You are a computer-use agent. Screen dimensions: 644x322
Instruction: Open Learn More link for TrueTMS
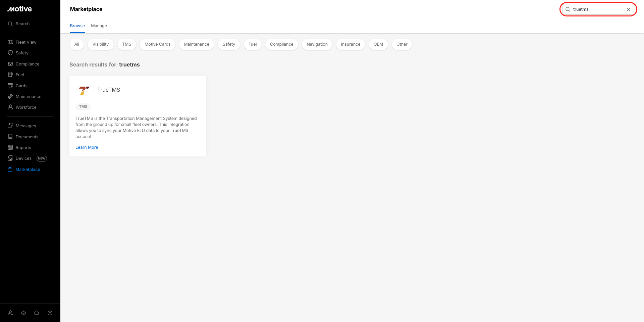point(87,147)
